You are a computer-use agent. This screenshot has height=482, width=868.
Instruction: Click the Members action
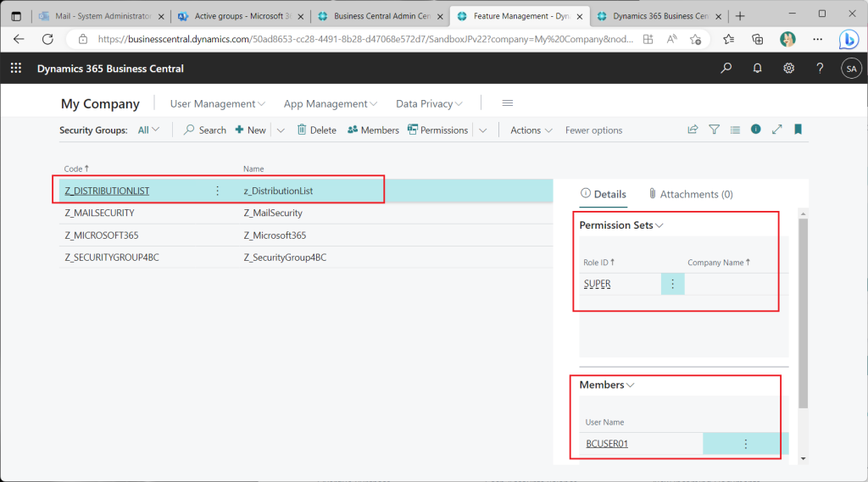tap(373, 130)
